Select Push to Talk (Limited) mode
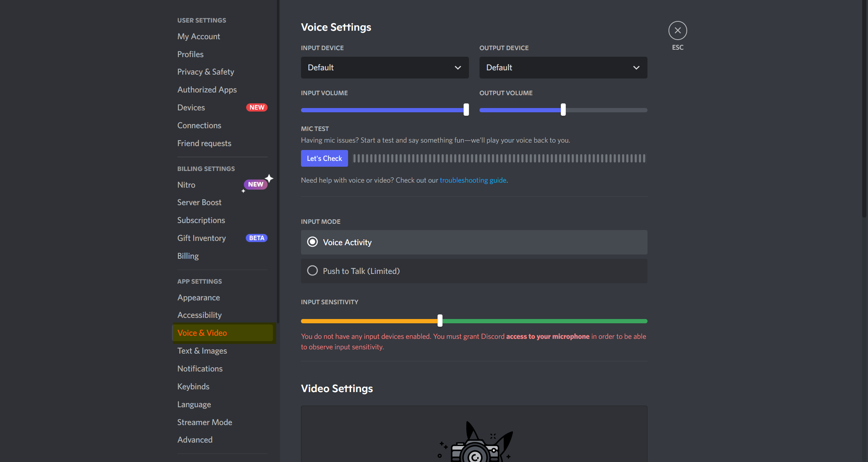 pyautogui.click(x=313, y=270)
